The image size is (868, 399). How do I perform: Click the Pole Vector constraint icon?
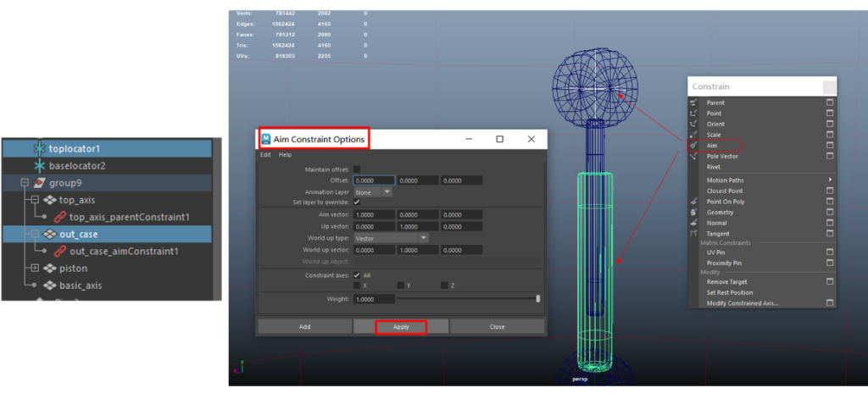click(x=693, y=156)
